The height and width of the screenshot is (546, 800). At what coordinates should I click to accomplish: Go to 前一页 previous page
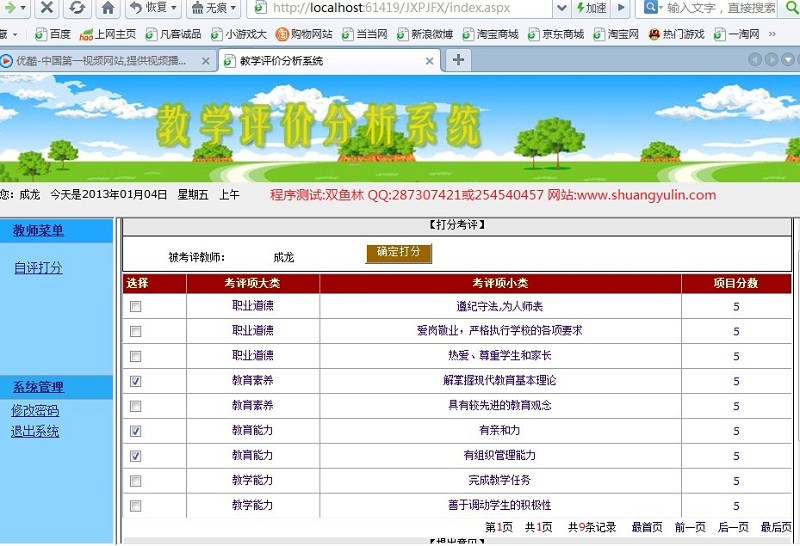click(x=690, y=527)
